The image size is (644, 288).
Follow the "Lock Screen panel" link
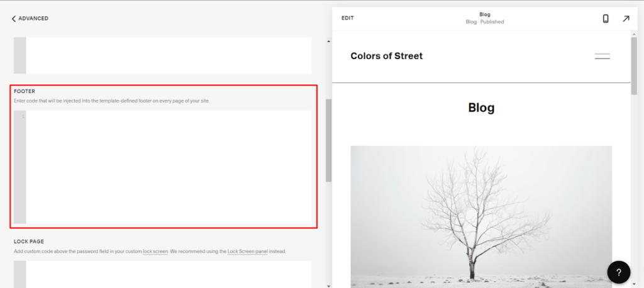(x=247, y=252)
